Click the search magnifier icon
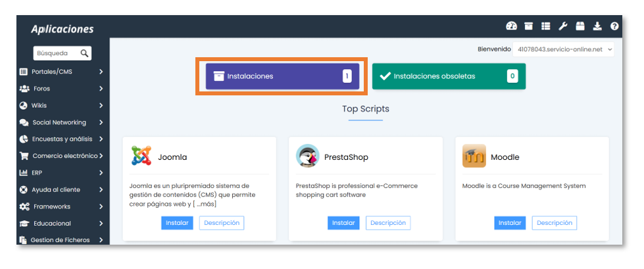 (84, 53)
